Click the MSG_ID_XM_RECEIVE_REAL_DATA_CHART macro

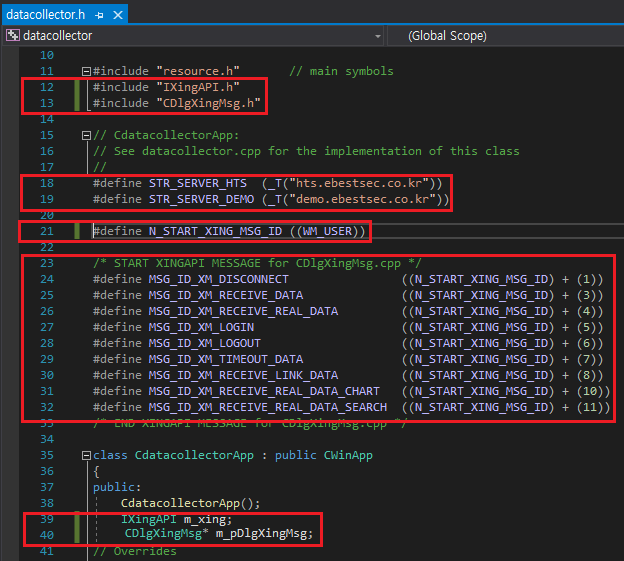pyautogui.click(x=264, y=391)
